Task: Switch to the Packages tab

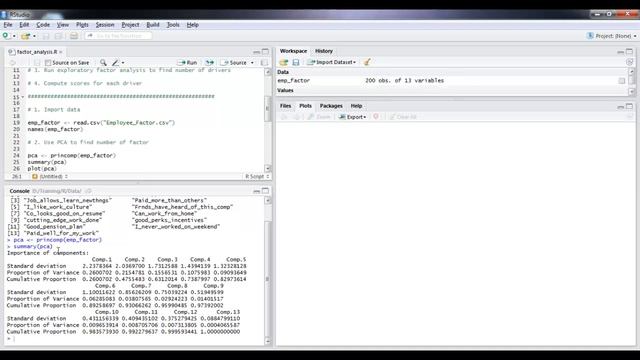Action: 331,106
